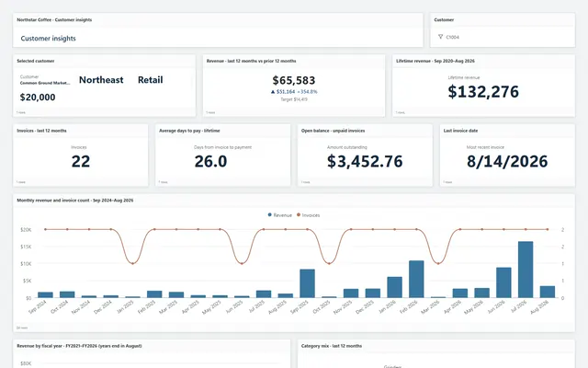This screenshot has height=368, width=588.
Task: Click the Sep 2025 revenue bar
Action: [307, 283]
